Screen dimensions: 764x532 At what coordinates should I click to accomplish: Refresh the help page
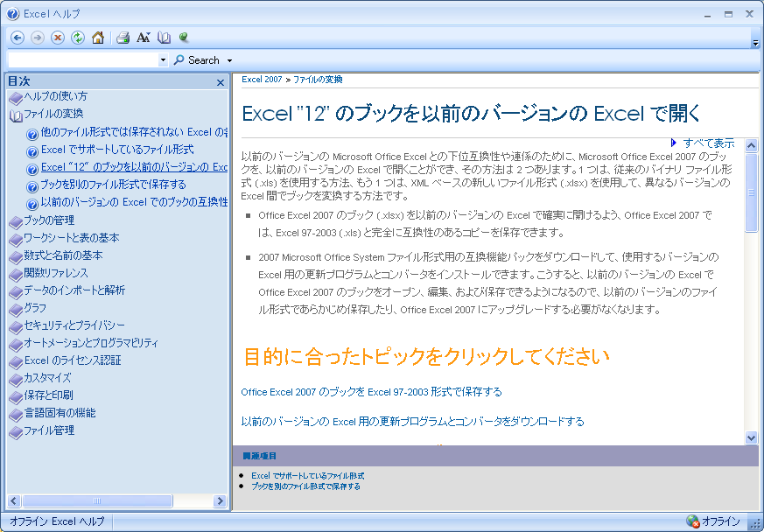[78, 38]
